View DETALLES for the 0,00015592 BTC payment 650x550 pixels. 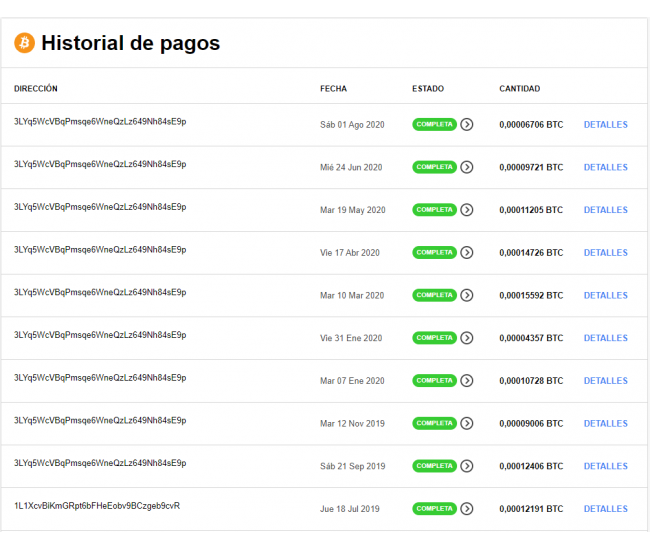(606, 295)
